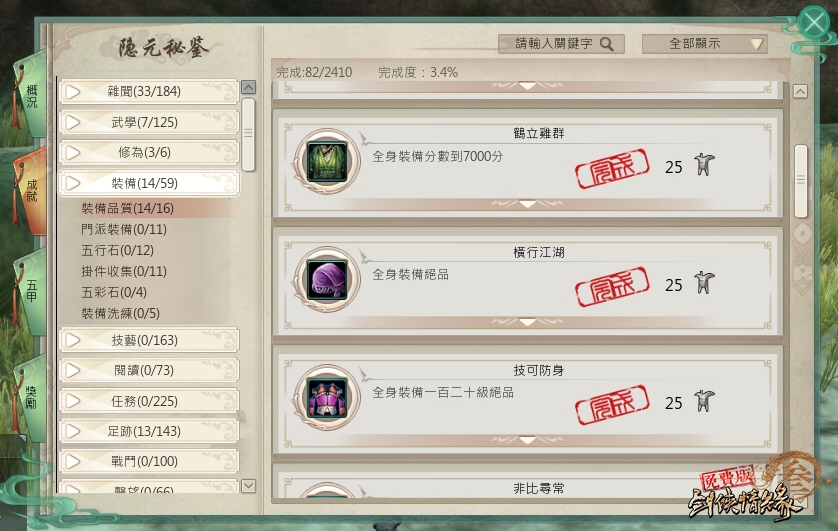The image size is (838, 531).
Task: Expand the 武學(7/125) category
Action: (x=149, y=122)
